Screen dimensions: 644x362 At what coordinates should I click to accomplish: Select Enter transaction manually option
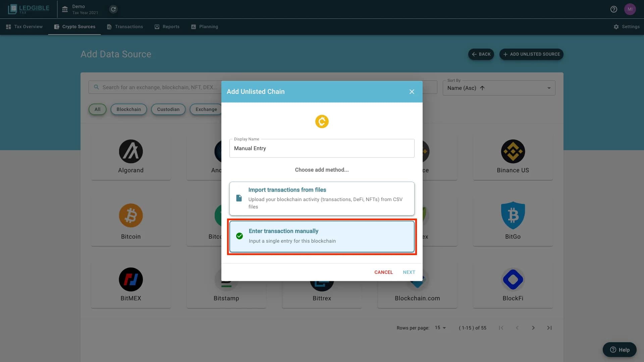322,236
